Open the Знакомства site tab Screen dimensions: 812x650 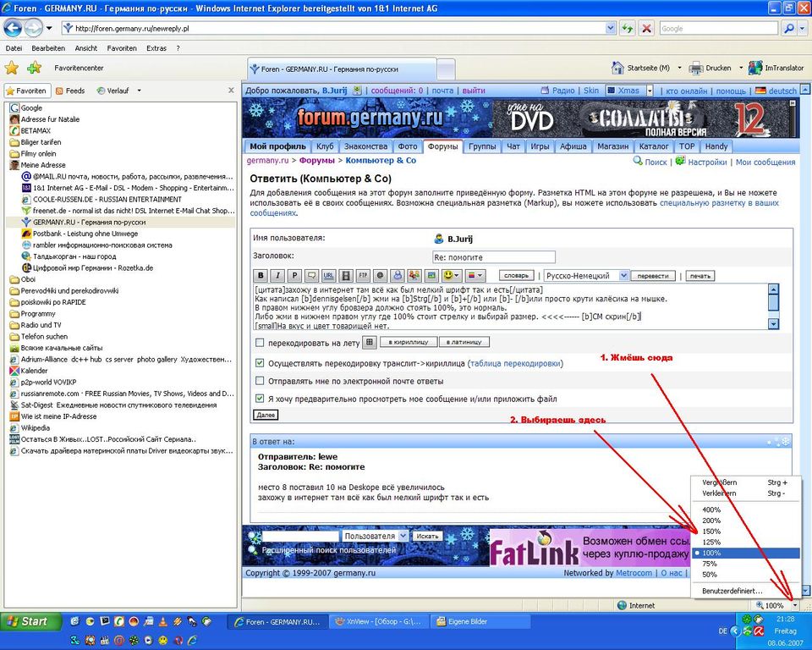[365, 146]
